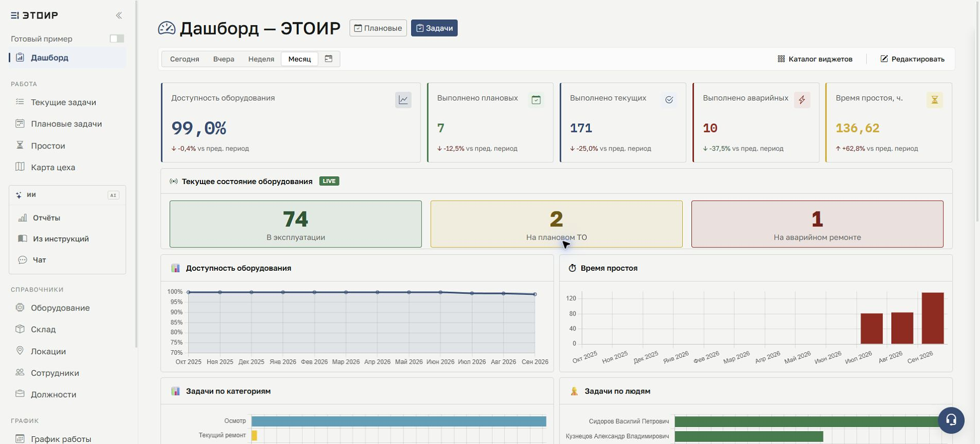Click the LIVE badge
980x444 pixels.
(329, 181)
